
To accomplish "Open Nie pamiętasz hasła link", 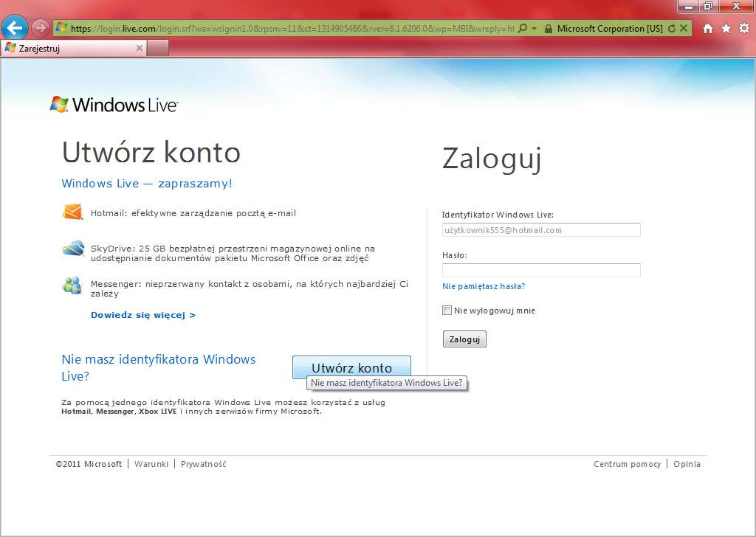I will 484,286.
